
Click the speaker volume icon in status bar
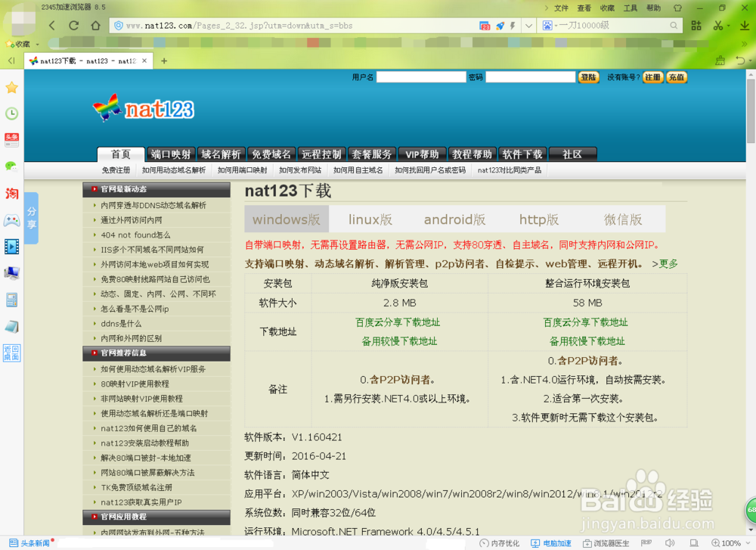click(670, 543)
